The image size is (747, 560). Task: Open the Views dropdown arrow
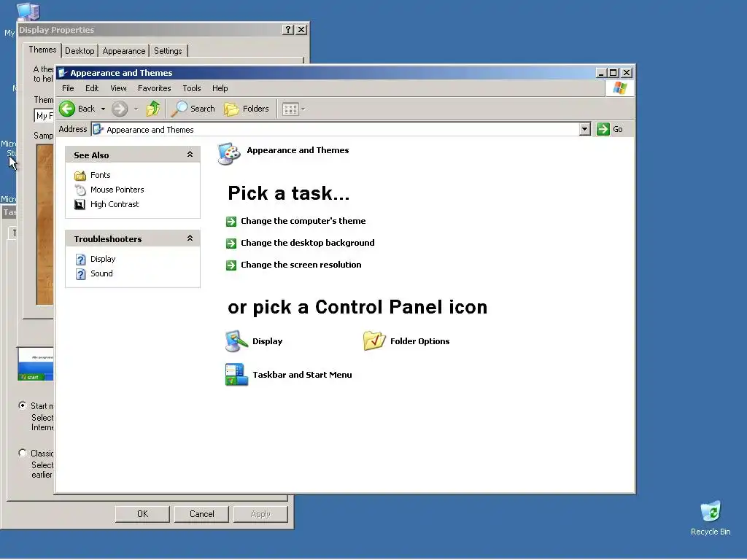tap(303, 109)
